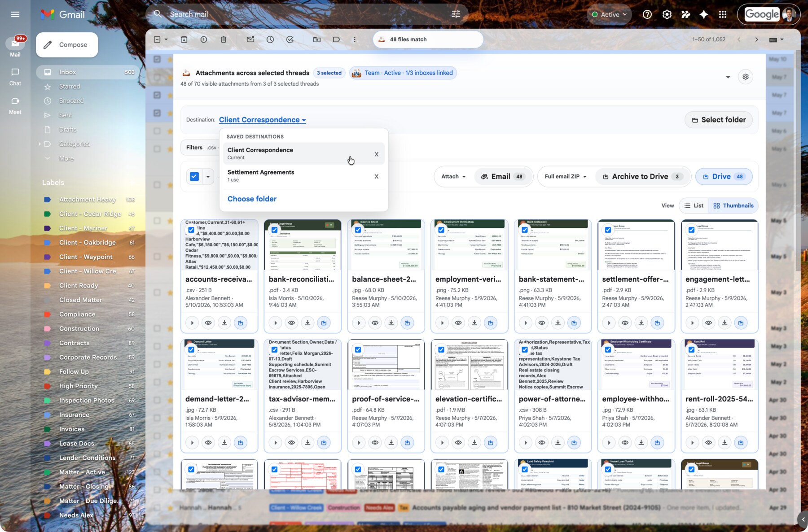The image size is (808, 532).
Task: Click the Report spam icon
Action: pos(204,39)
